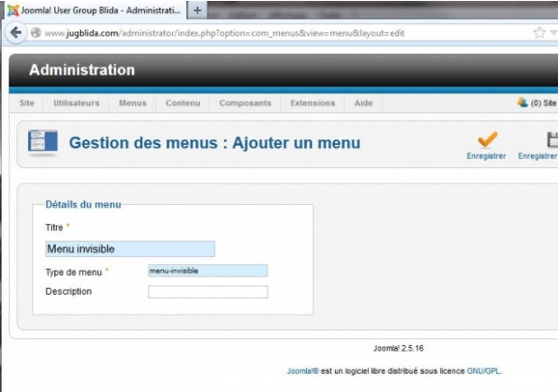Open a new browser tab with the plus button

(x=197, y=10)
